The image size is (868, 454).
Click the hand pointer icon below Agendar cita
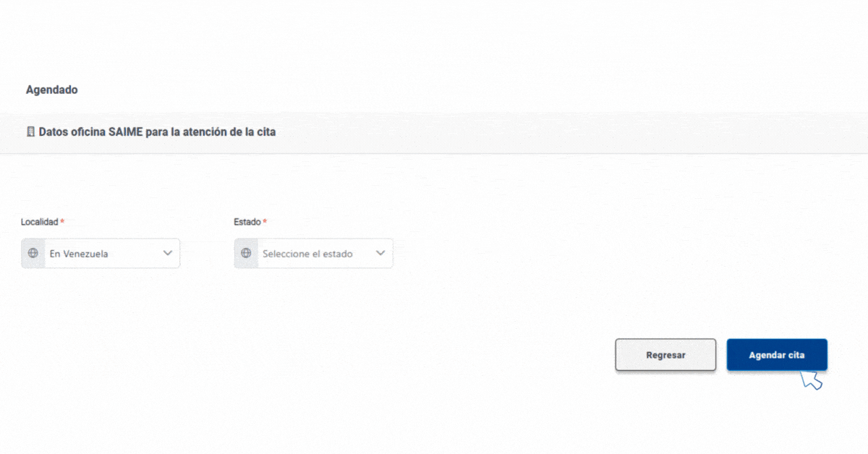[812, 380]
